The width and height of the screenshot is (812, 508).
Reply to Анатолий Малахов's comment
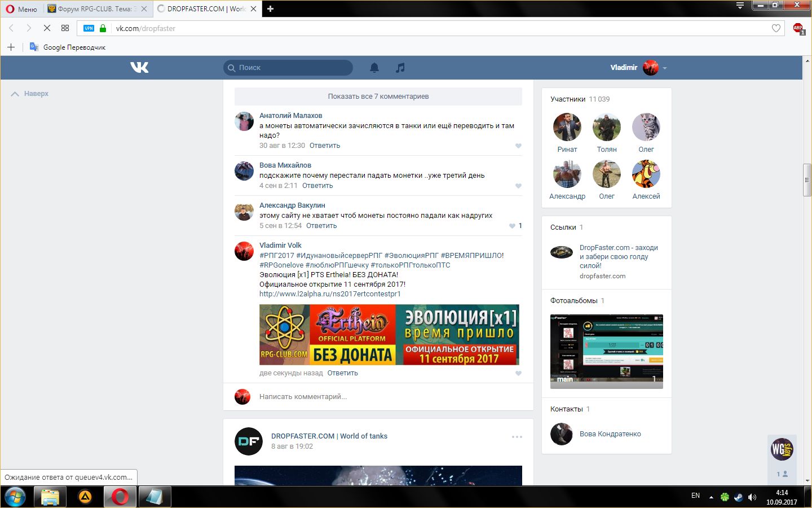(x=325, y=146)
